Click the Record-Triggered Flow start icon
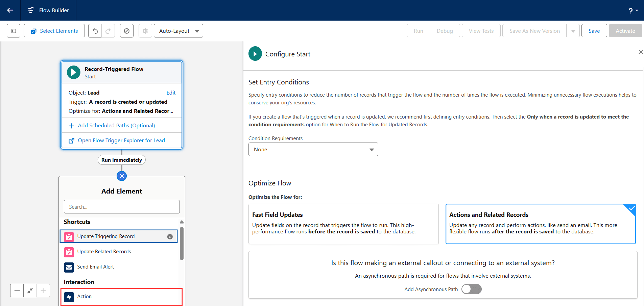 tap(74, 72)
